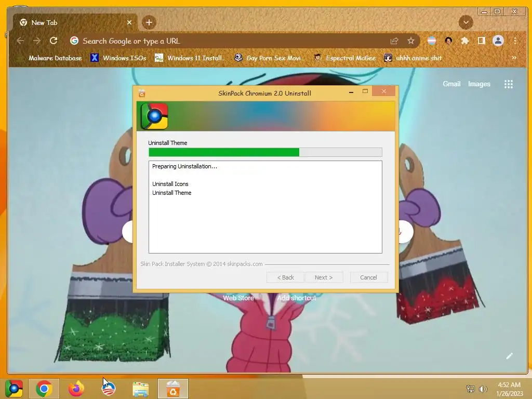Launch Firefox from the taskbar
The width and height of the screenshot is (532, 399).
pos(76,389)
